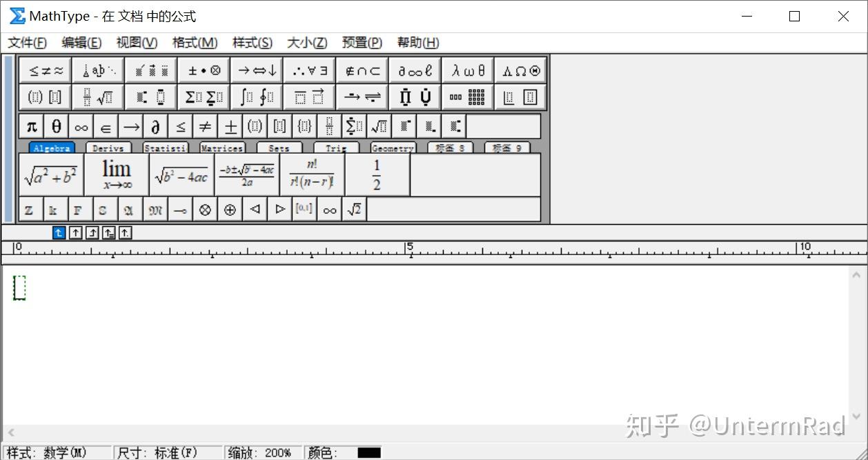Insert less-than-or-equal symbol in small bar
This screenshot has height=460, width=868.
point(181,127)
